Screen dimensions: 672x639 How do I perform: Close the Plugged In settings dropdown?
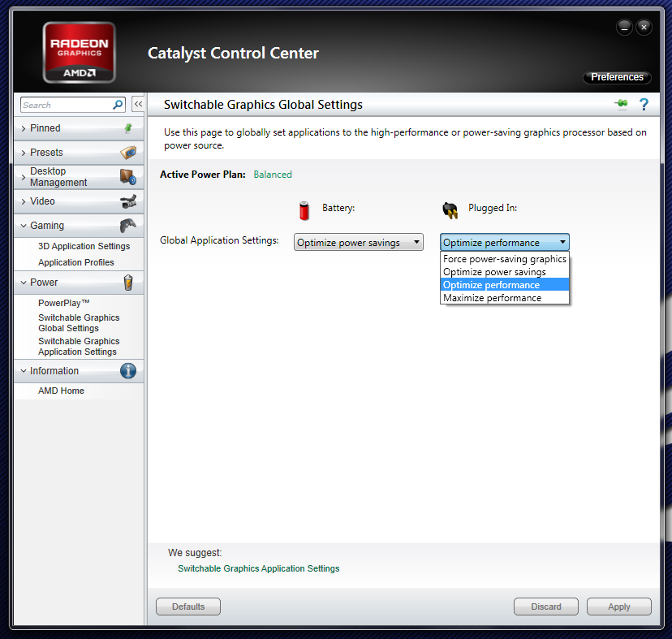505,242
